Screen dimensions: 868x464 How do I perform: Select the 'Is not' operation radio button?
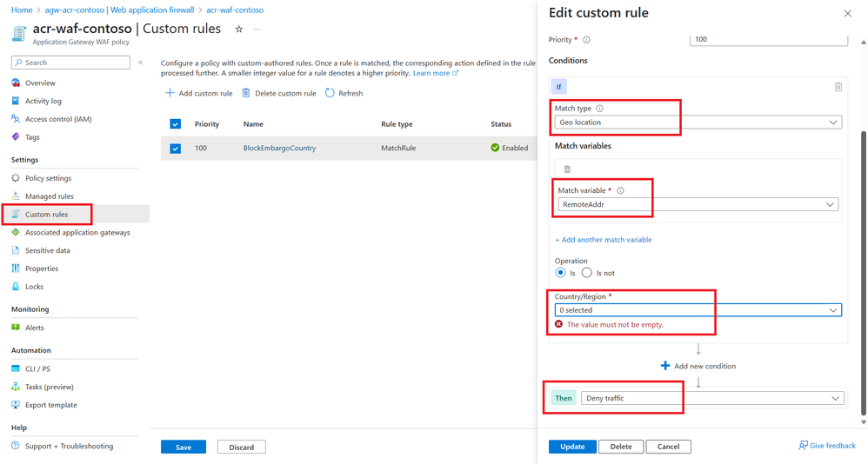click(x=587, y=273)
